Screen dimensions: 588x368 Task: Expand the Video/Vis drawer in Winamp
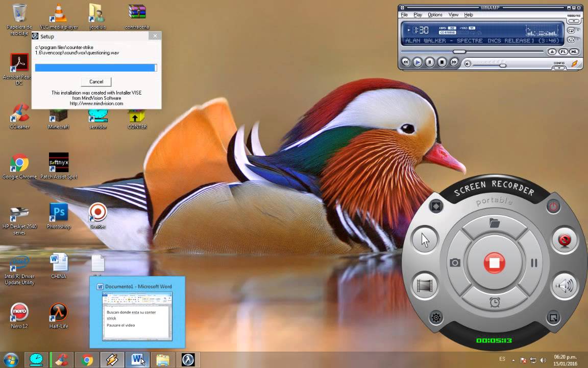pyautogui.click(x=574, y=21)
